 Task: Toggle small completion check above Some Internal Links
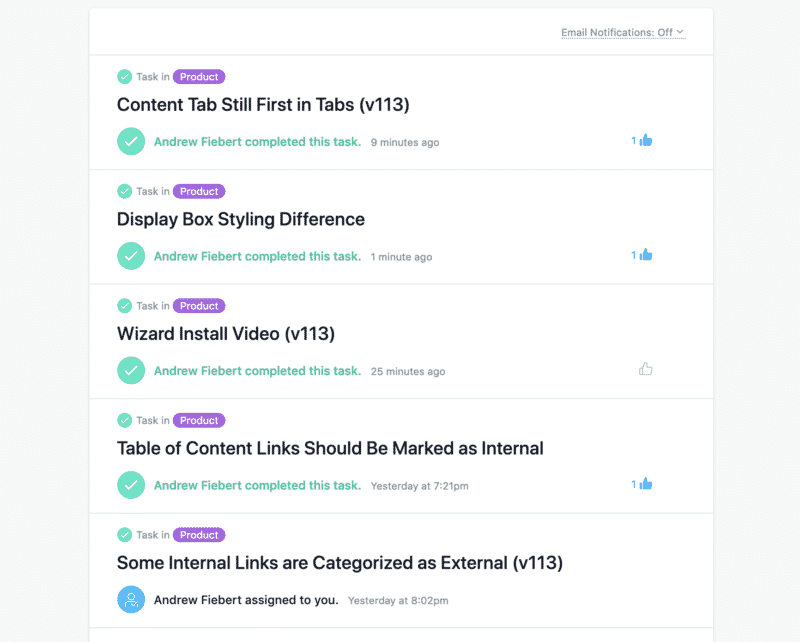click(x=124, y=535)
